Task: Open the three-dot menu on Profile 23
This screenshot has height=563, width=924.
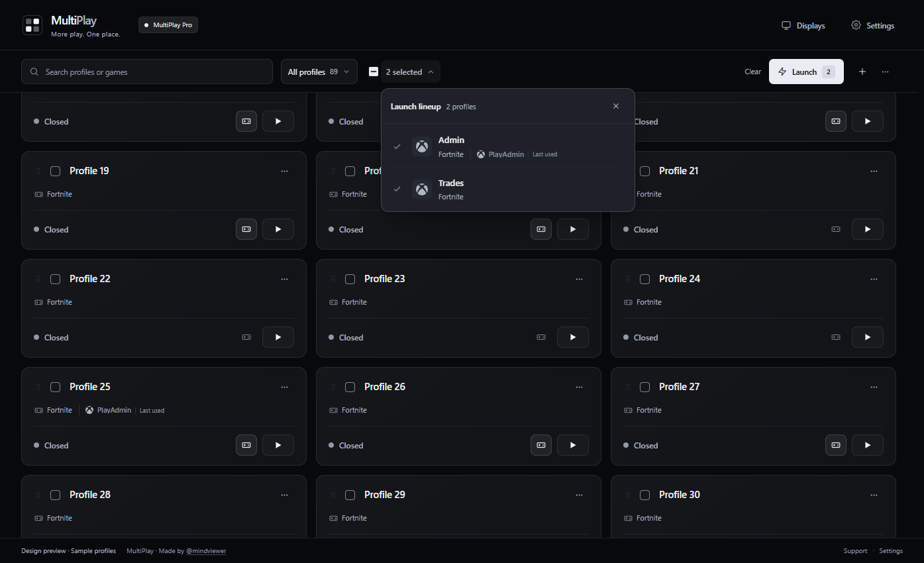Action: 580,279
